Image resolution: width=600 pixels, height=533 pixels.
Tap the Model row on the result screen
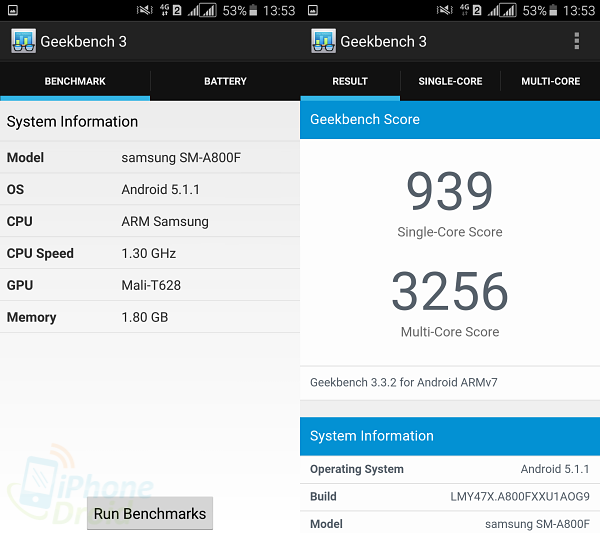pos(450,523)
